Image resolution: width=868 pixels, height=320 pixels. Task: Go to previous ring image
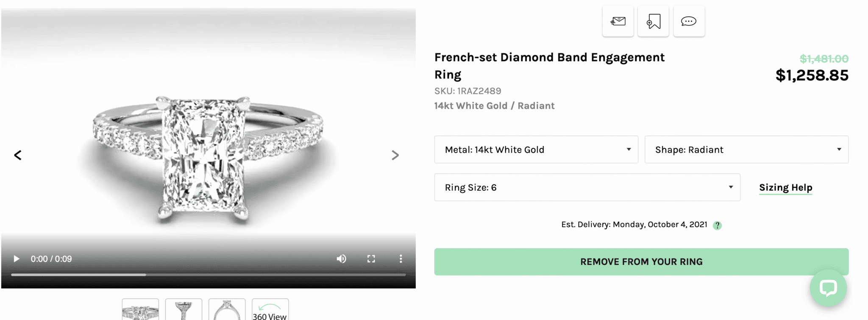pyautogui.click(x=18, y=155)
